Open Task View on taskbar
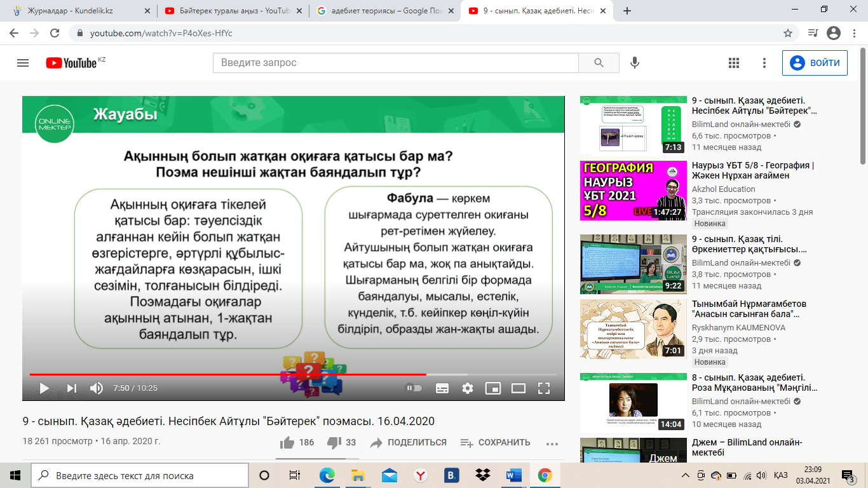 tap(294, 475)
